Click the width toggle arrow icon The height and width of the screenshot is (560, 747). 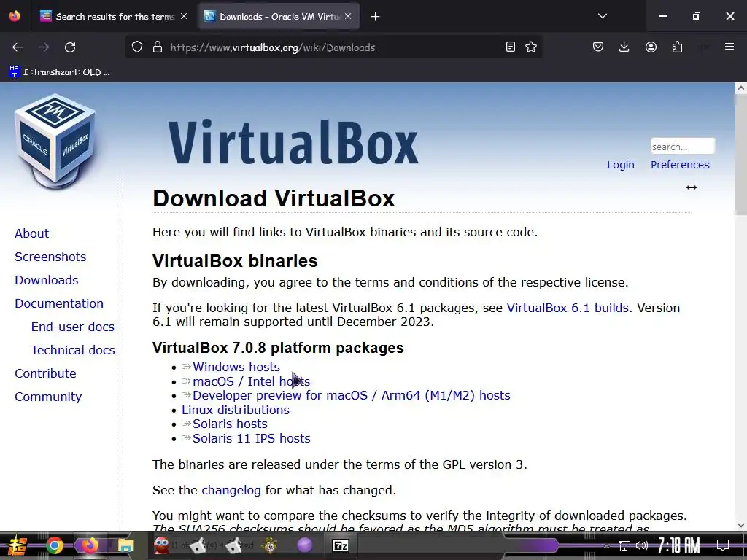click(x=692, y=187)
